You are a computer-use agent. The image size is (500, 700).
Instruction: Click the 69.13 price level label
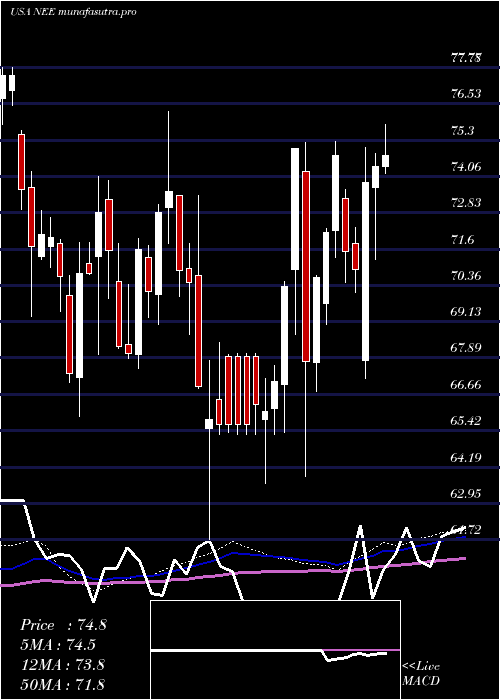point(467,312)
